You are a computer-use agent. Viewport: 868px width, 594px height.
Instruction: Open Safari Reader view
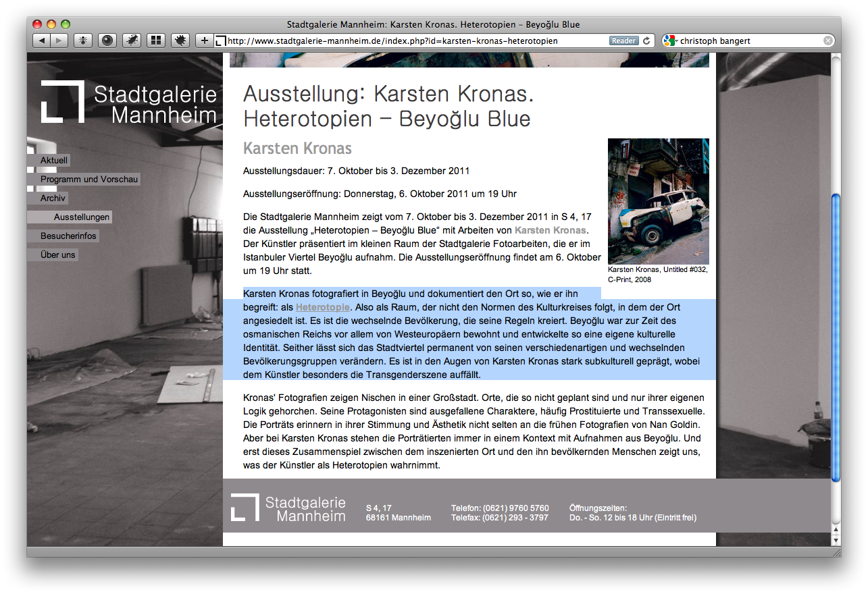click(x=623, y=40)
